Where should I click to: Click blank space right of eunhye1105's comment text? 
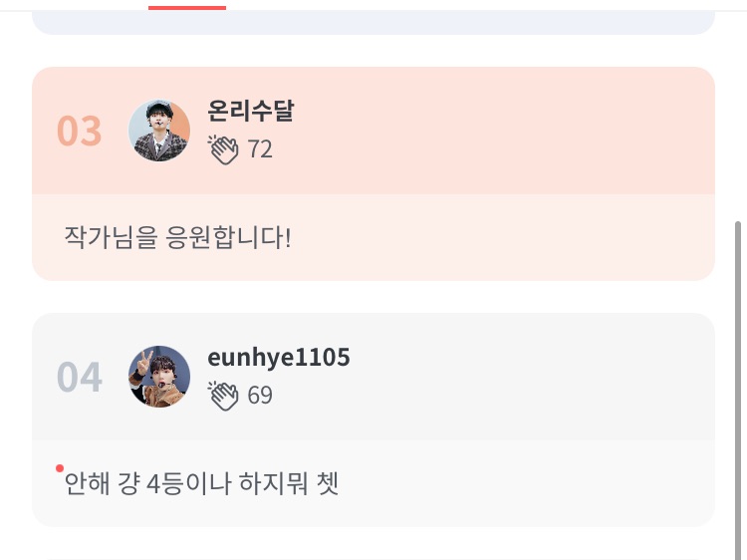(x=528, y=484)
